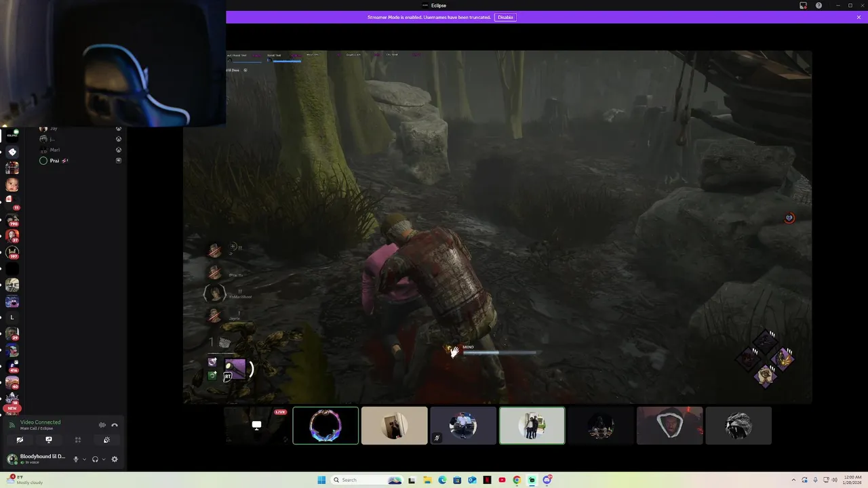This screenshot has width=868, height=488.
Task: Click the Xbox icon beside Jay
Action: click(x=119, y=128)
